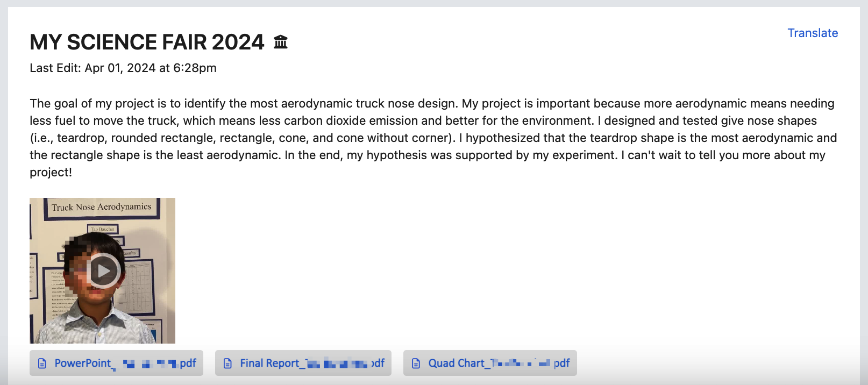Click the Translate link
This screenshot has height=385, width=868.
(813, 33)
